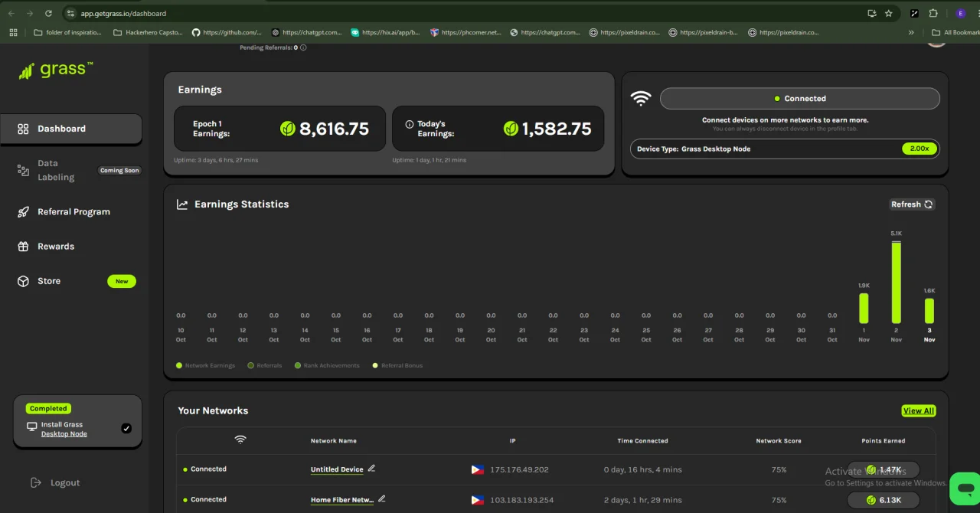This screenshot has width=980, height=513.
Task: Click the Coming Soon badge
Action: pyautogui.click(x=119, y=170)
